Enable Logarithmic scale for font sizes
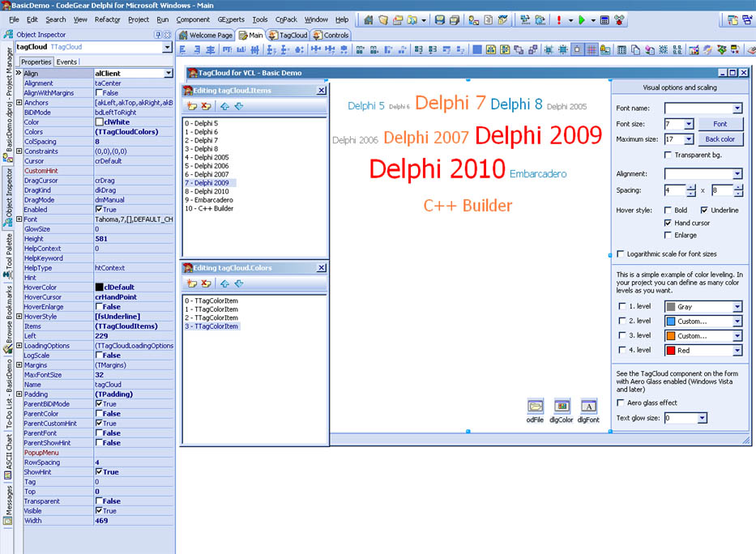This screenshot has width=756, height=554. [621, 254]
